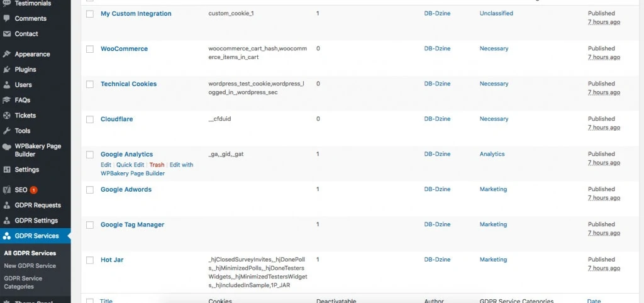Click Marketing category in Hot Jar row

click(493, 260)
